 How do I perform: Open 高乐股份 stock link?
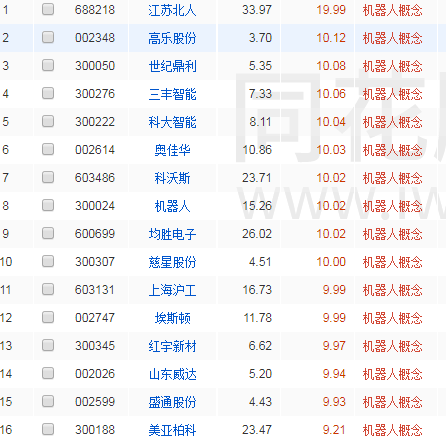point(172,38)
